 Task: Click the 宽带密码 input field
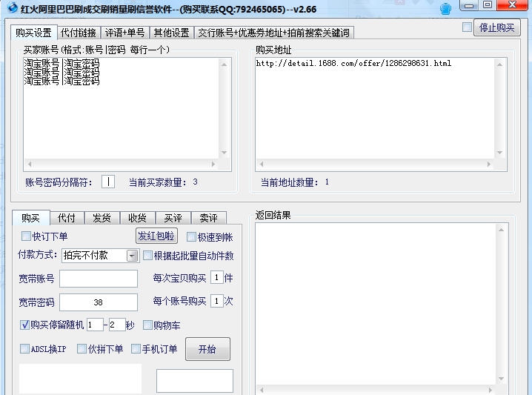99,302
